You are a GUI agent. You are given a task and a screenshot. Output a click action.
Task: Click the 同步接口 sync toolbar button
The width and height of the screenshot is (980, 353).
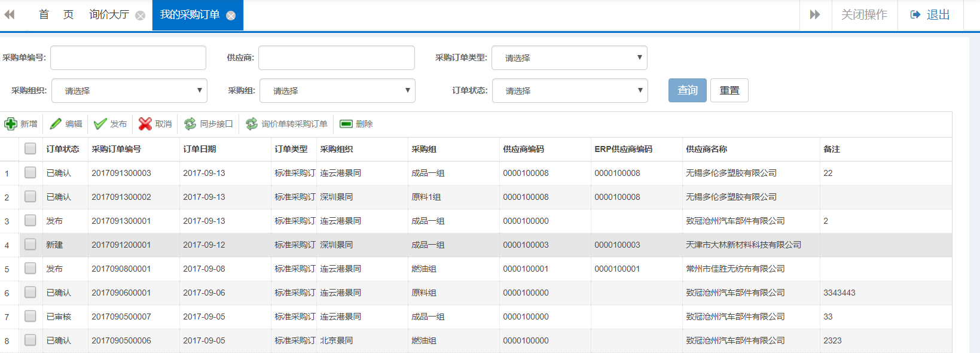208,124
